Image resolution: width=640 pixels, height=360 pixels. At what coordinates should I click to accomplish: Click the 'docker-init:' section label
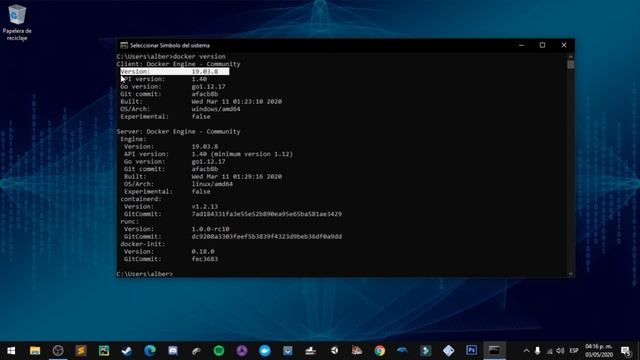[142, 244]
